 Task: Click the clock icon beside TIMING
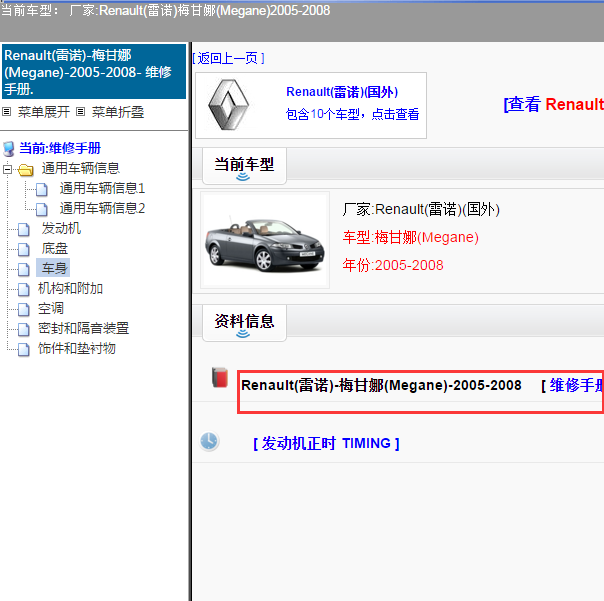(x=209, y=441)
